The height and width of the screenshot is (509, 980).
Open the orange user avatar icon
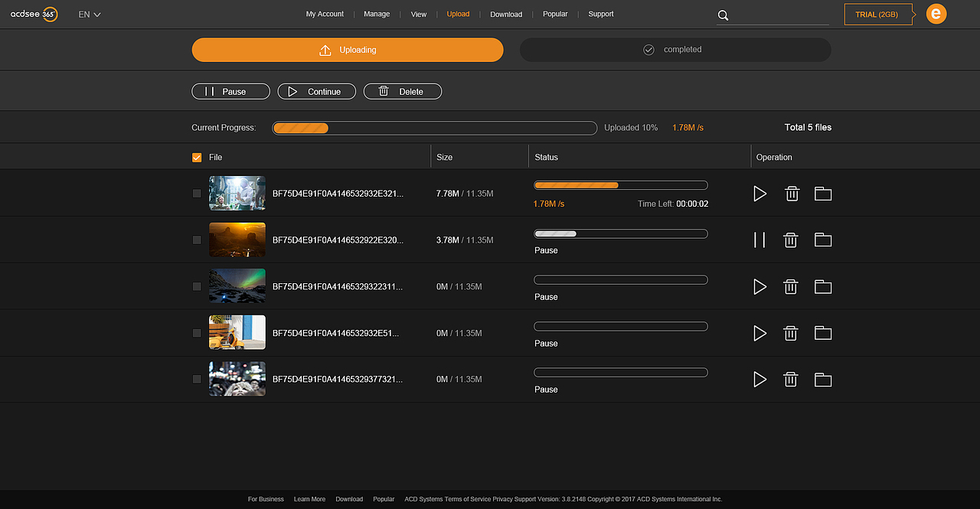point(936,14)
